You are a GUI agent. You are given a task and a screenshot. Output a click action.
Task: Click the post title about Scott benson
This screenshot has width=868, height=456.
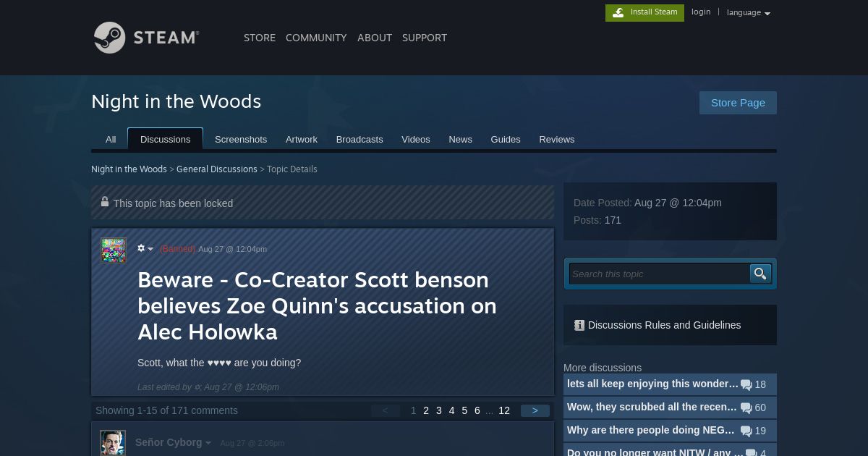tap(318, 306)
